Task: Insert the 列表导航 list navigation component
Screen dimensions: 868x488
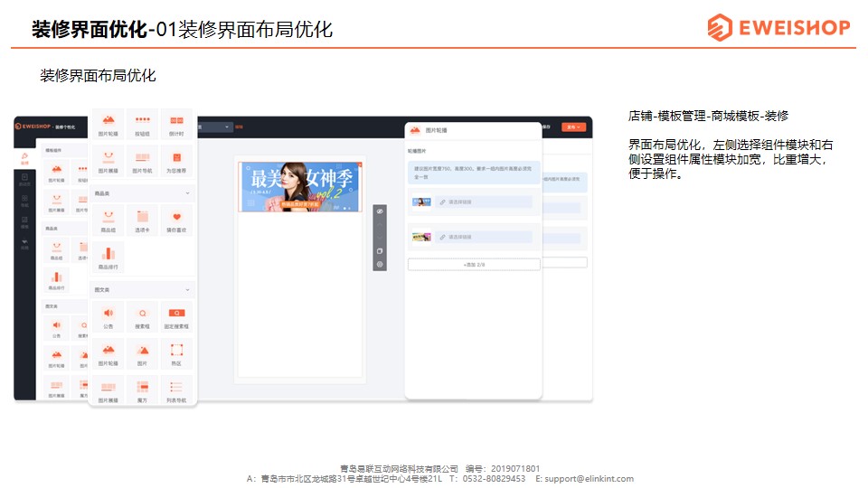Action: point(176,390)
